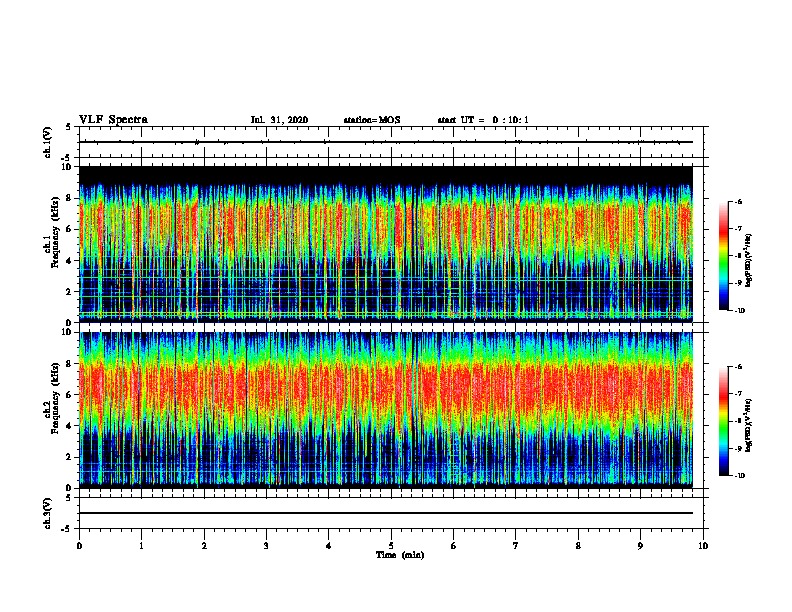The width and height of the screenshot is (792, 612).
Task: Click time axis tick label "4"
Action: (329, 546)
